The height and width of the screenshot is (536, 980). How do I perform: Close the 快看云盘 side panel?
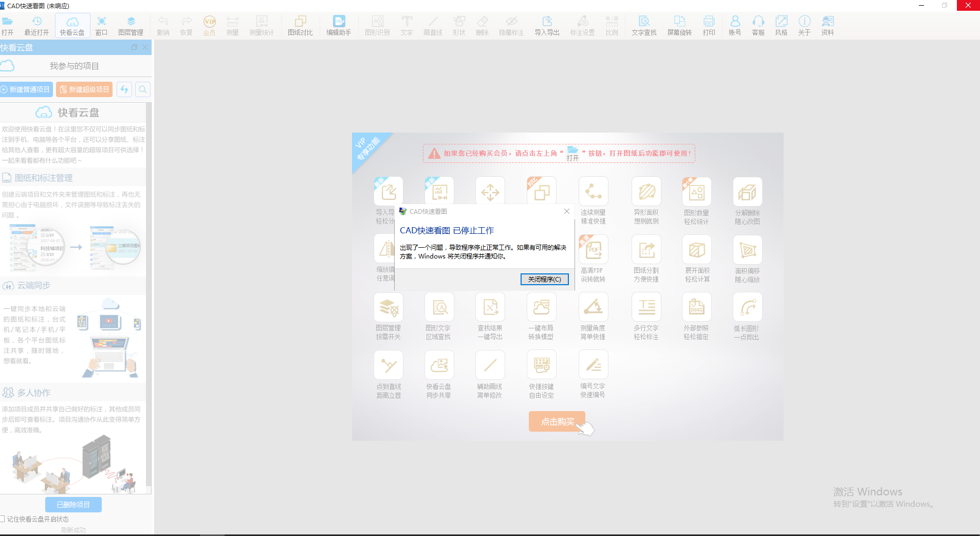point(145,47)
